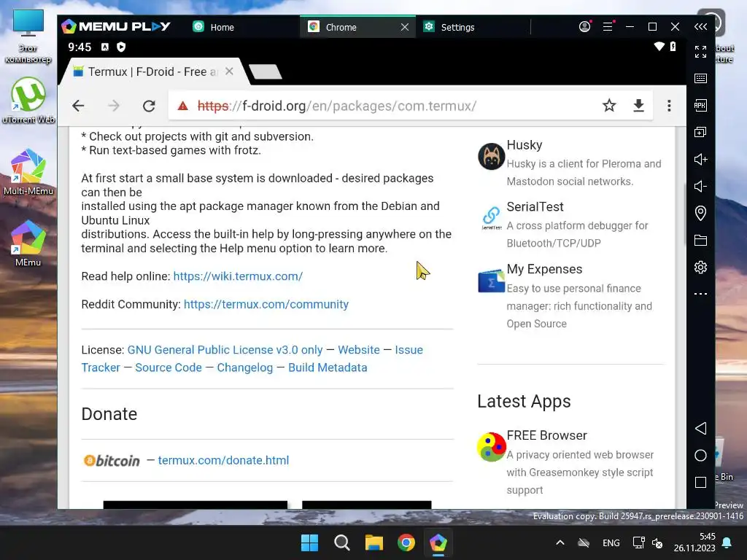Open multi-instance window icon in MEmu sidebar
The image size is (747, 560).
[x=700, y=133]
